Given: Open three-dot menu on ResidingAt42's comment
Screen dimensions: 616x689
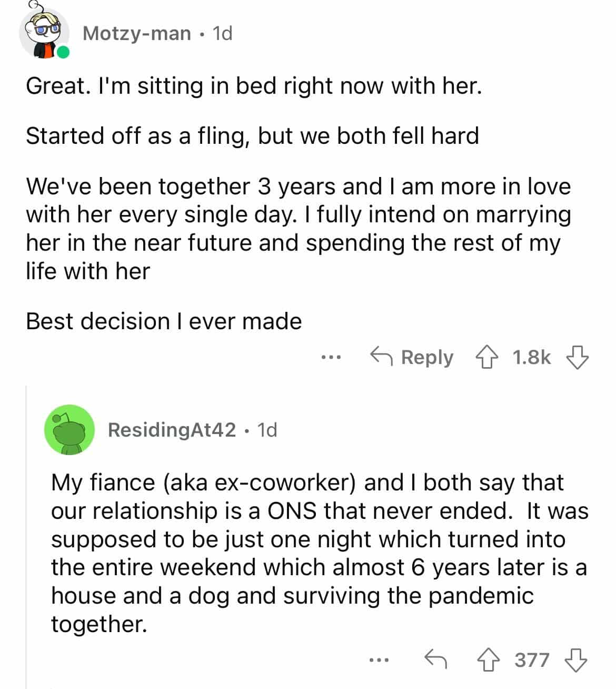Looking at the screenshot, I should coord(379,660).
